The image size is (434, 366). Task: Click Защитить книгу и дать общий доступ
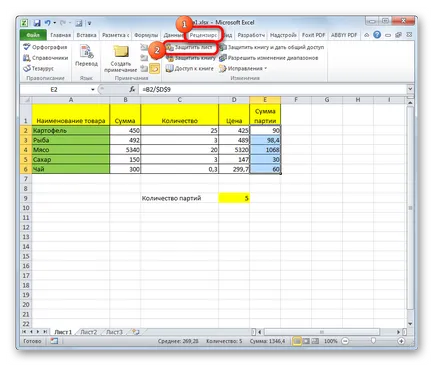(271, 47)
